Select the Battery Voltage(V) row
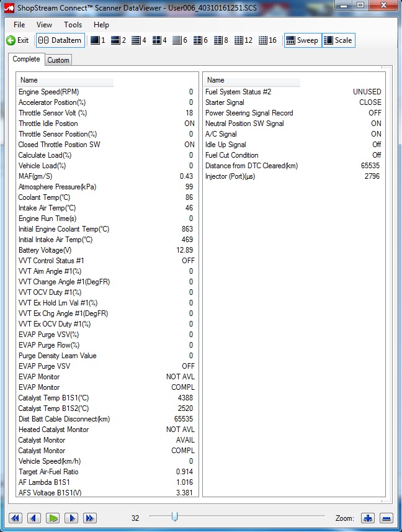Viewport: 402px width, 532px height. pyautogui.click(x=107, y=250)
